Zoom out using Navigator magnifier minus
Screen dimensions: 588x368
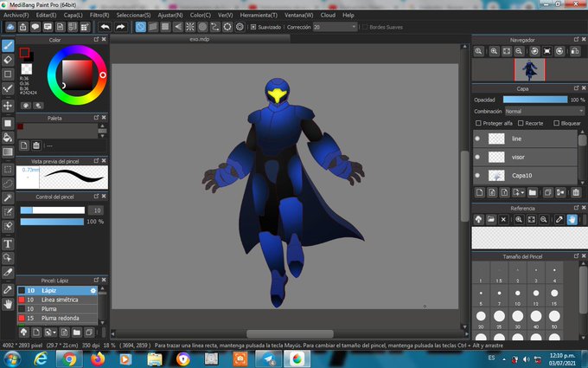pyautogui.click(x=519, y=51)
